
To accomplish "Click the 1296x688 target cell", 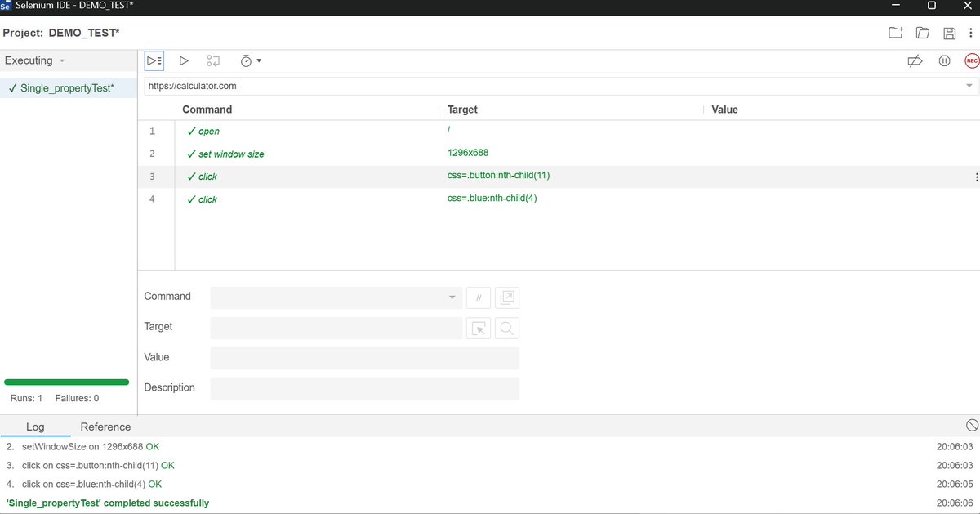I will click(x=468, y=153).
